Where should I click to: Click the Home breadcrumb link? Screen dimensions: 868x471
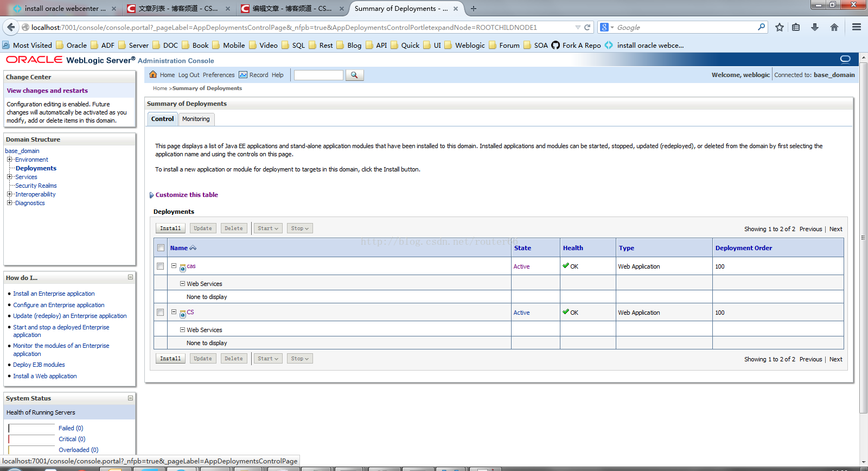coord(160,88)
